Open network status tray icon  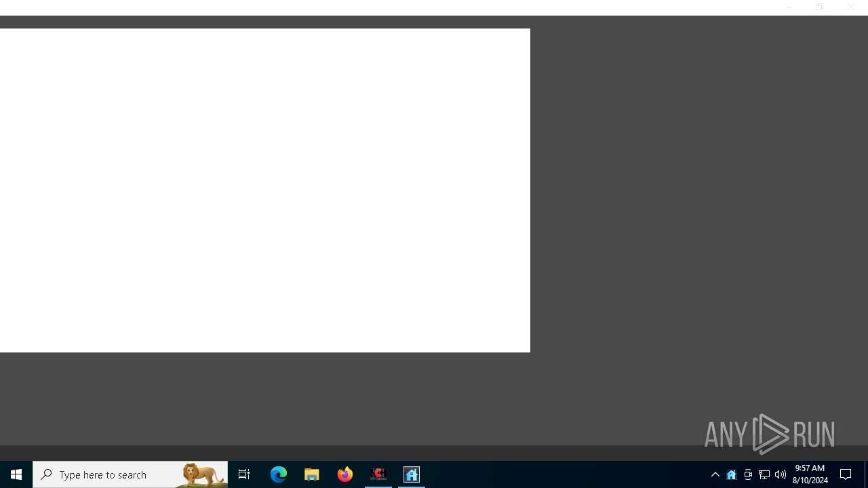pyautogui.click(x=764, y=474)
